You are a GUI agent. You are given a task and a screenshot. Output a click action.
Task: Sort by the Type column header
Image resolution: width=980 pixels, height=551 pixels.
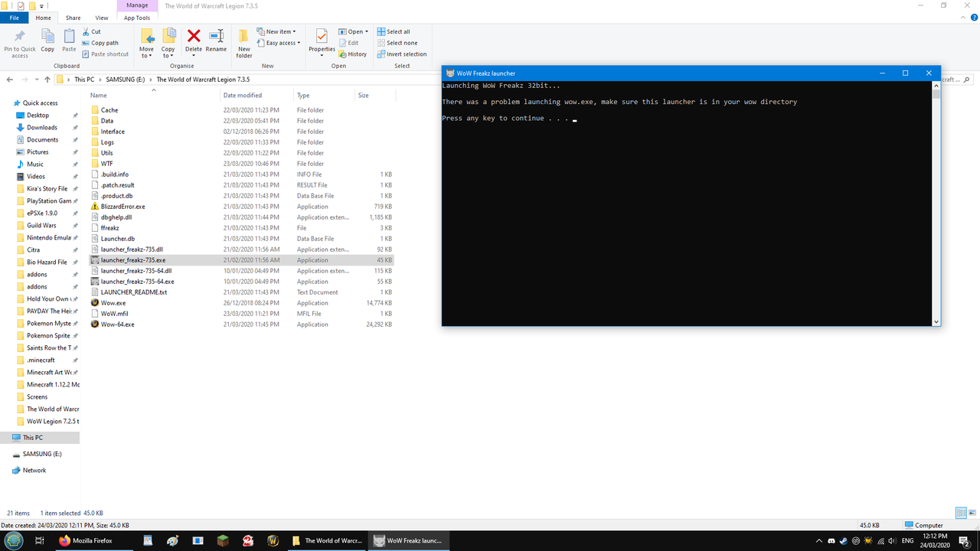coord(324,96)
